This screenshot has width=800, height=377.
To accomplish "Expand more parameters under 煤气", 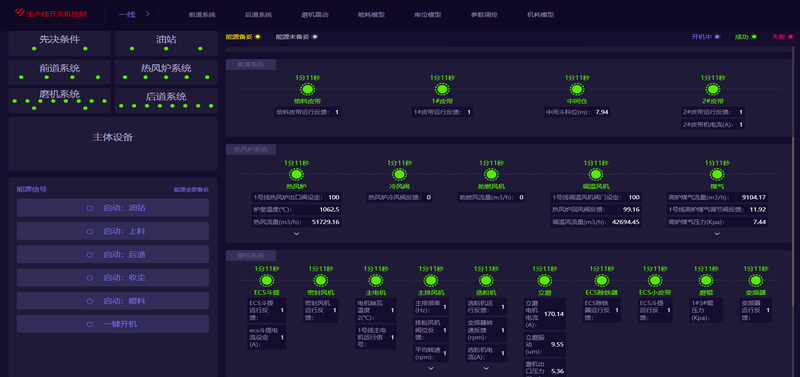I will pos(717,234).
